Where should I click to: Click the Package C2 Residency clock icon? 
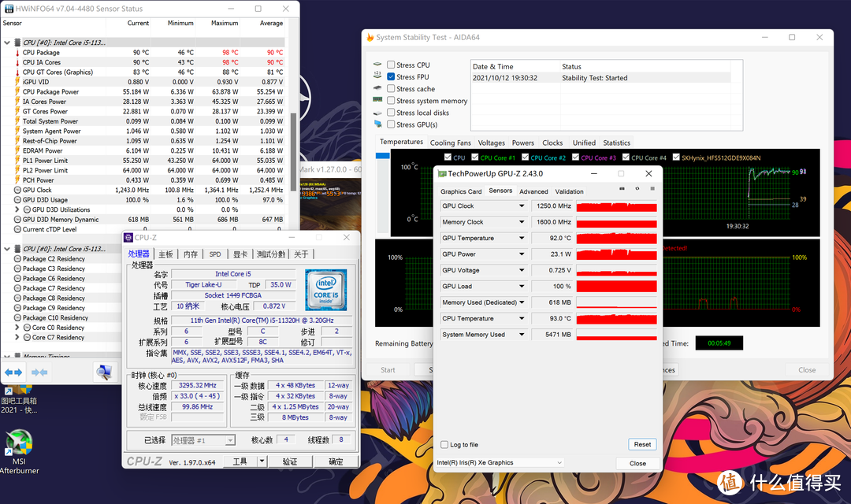17,259
